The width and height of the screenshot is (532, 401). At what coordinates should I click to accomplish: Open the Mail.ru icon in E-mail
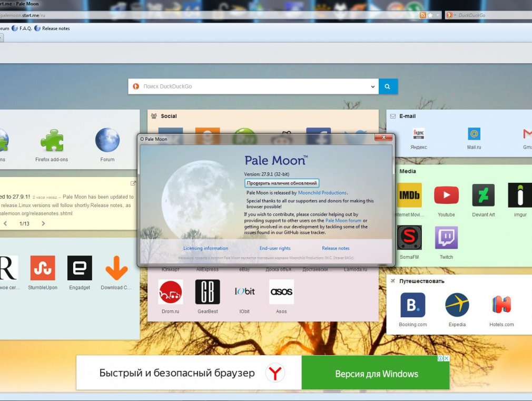point(474,134)
